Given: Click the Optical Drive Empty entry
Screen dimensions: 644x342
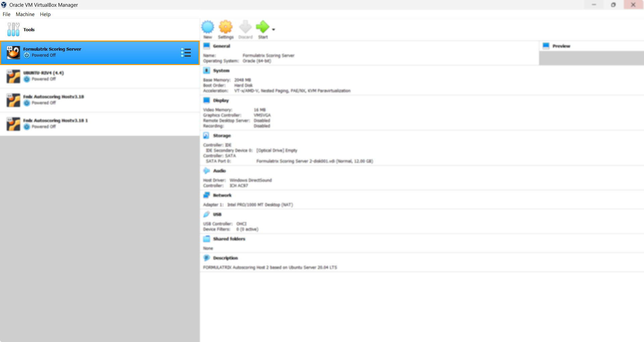Looking at the screenshot, I should [x=277, y=151].
